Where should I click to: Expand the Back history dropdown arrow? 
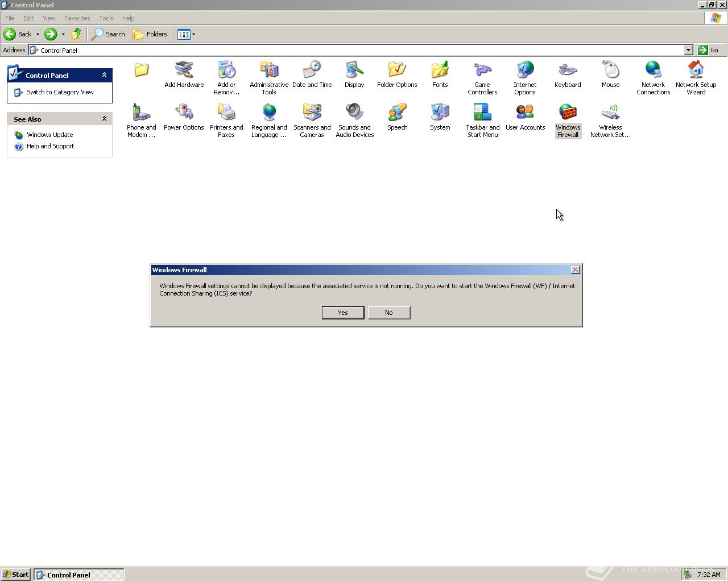[x=38, y=34]
